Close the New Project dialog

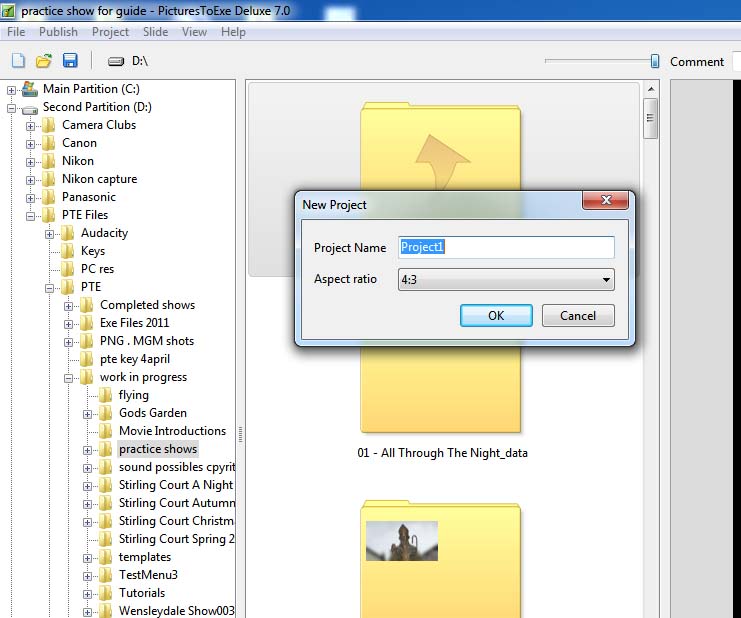coord(605,200)
